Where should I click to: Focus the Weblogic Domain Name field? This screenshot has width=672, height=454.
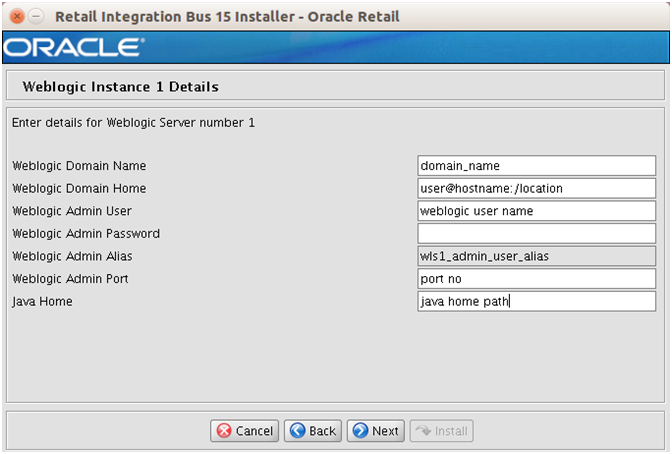tap(537, 165)
